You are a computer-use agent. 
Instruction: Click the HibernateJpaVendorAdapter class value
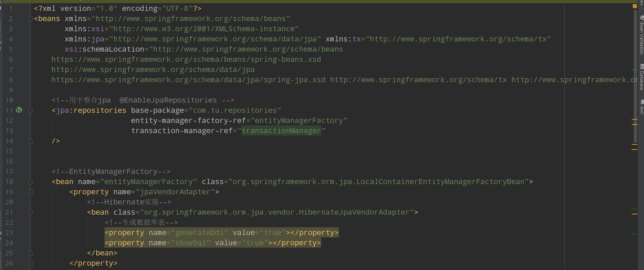(x=277, y=212)
